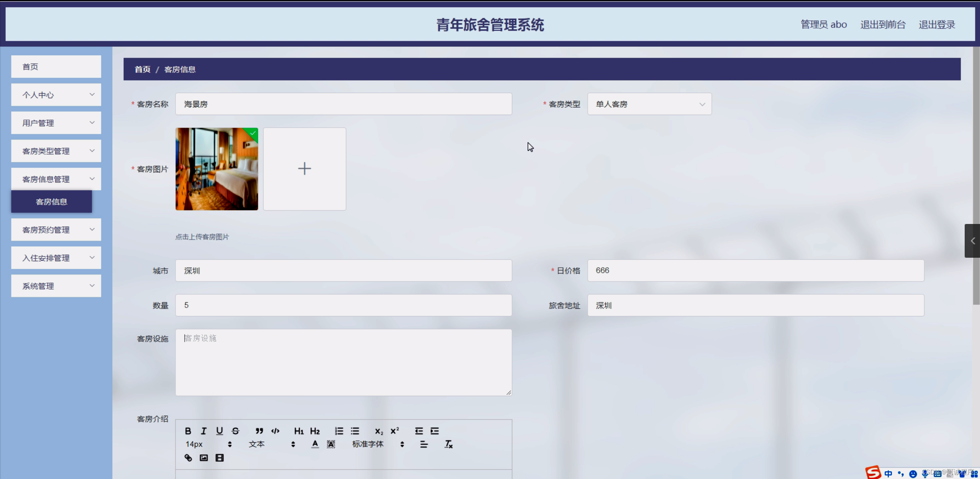Toggle bold formatting
Image resolution: width=980 pixels, height=479 pixels.
point(188,431)
